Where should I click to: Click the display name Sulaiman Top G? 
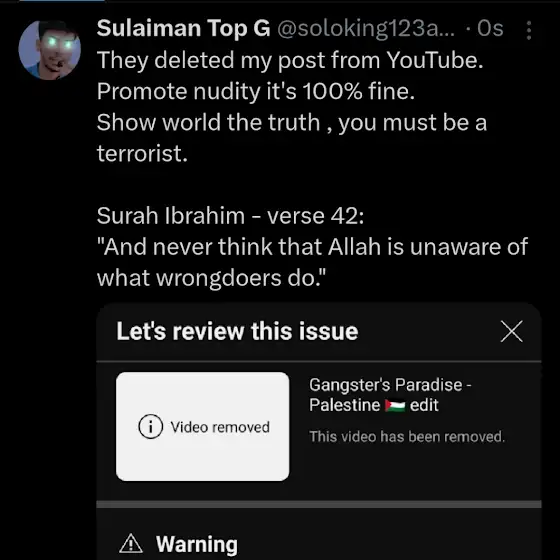(x=184, y=28)
